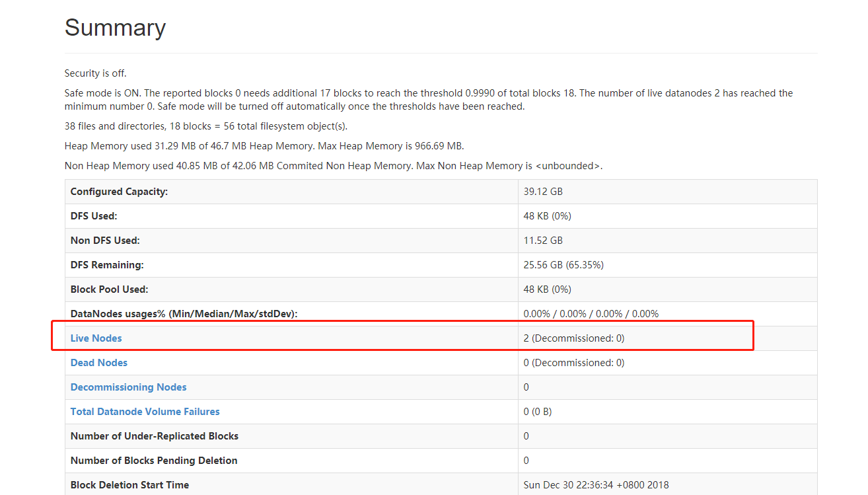Click the Number of Under-Replicated Blocks label
The image size is (868, 495).
click(155, 436)
